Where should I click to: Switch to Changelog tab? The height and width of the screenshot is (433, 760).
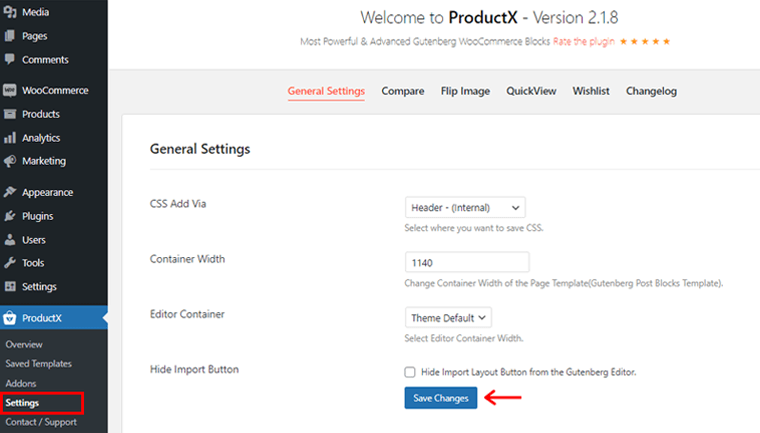651,91
